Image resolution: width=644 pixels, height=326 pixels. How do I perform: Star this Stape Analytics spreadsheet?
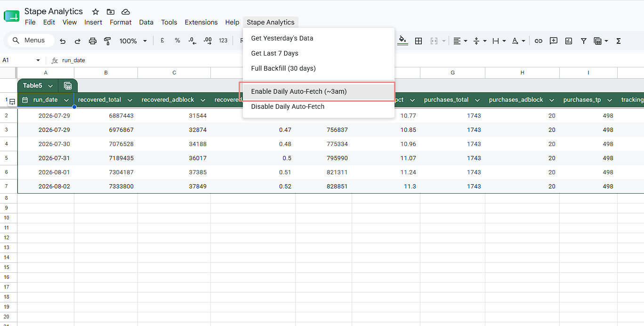[96, 12]
